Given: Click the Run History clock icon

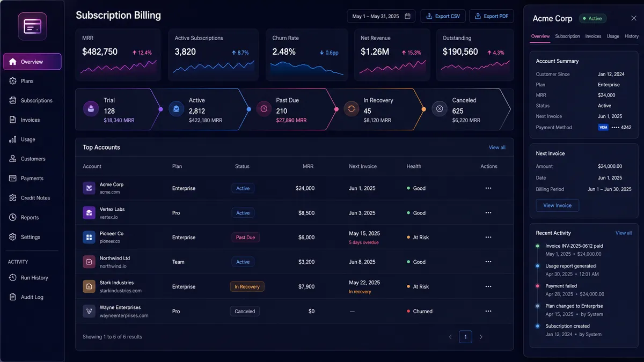Looking at the screenshot, I should click(x=13, y=278).
